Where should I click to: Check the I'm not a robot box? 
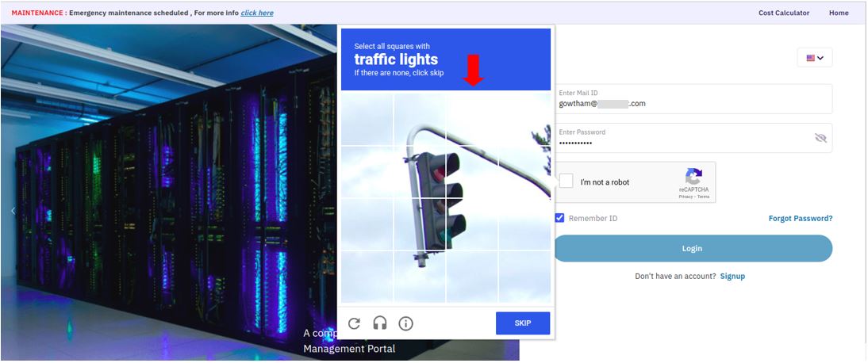[566, 181]
